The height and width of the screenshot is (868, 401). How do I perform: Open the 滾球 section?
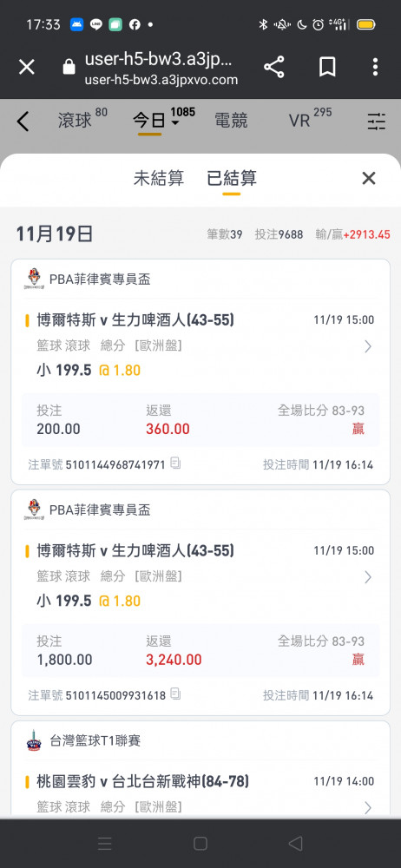(75, 121)
